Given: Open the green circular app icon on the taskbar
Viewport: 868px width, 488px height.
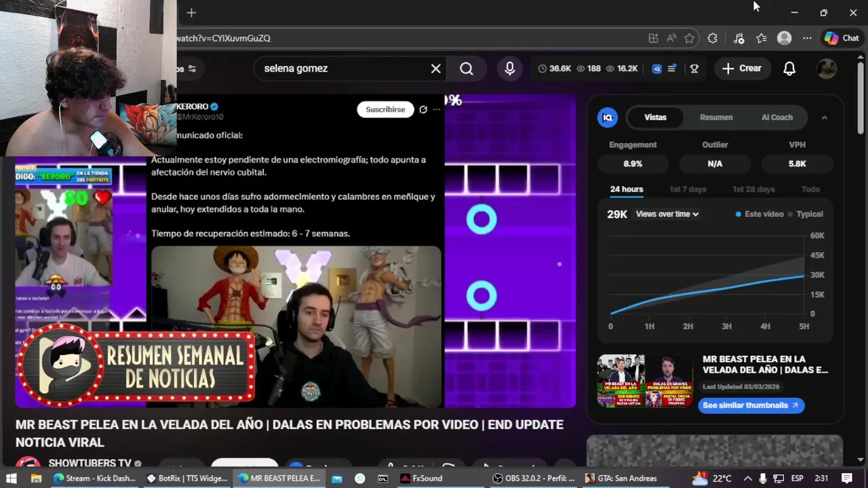Looking at the screenshot, I should [x=360, y=478].
